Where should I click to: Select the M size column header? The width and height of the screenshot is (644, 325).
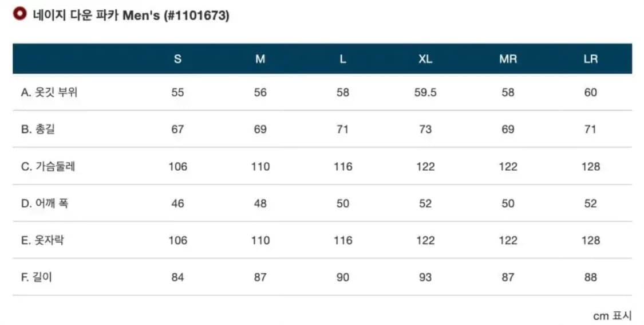point(260,59)
